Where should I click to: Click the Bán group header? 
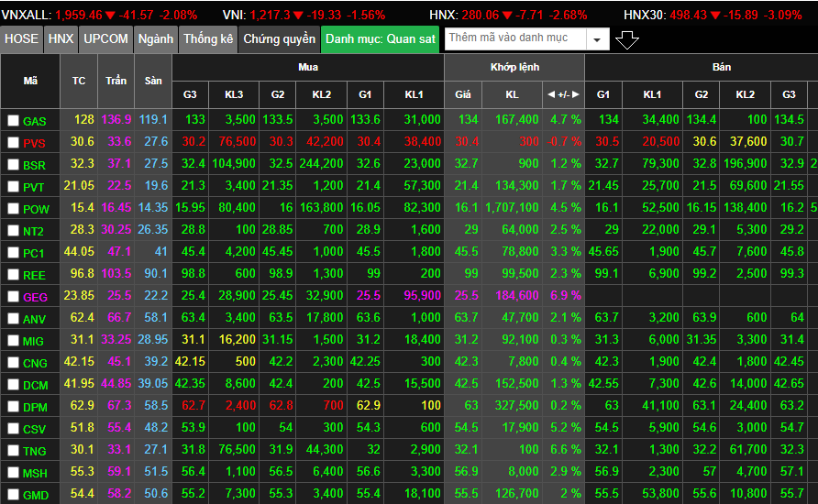pos(722,67)
